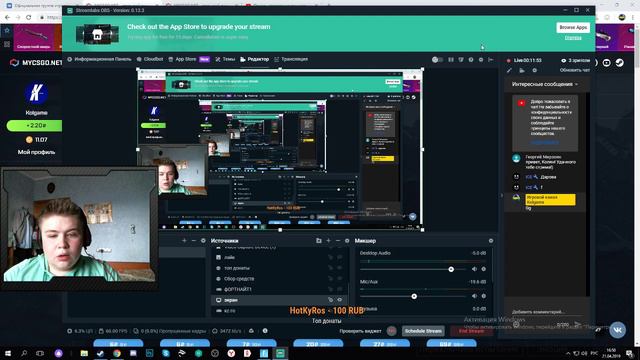Image resolution: width=640 pixels, height=360 pixels.
Task: Open Мой профиль on MYCSGO site
Action: (36, 152)
